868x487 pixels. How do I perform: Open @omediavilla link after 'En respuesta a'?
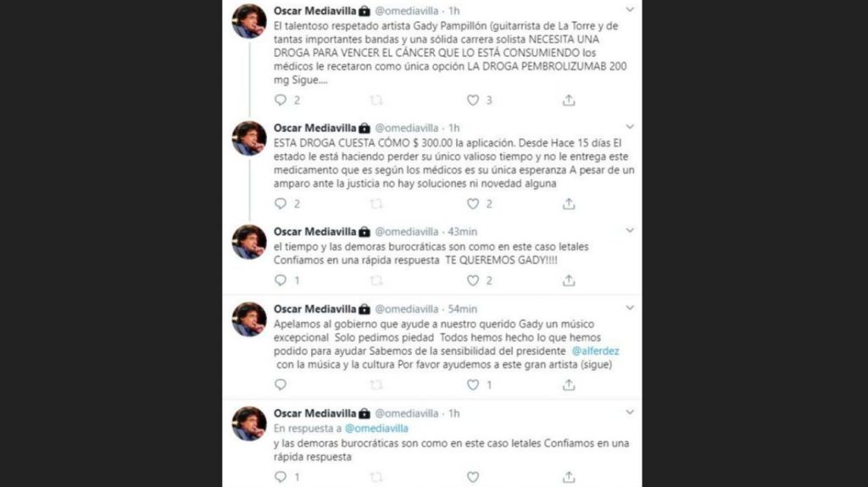coord(376,429)
